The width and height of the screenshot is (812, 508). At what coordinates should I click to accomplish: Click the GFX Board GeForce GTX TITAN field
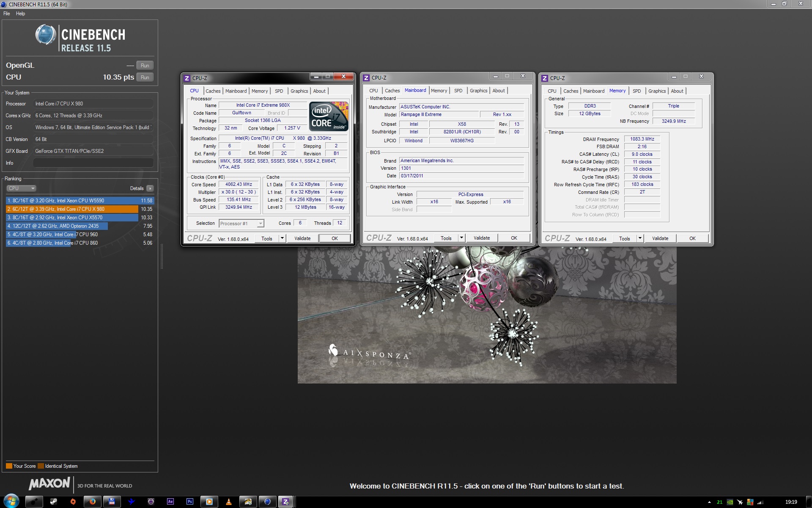tap(93, 151)
